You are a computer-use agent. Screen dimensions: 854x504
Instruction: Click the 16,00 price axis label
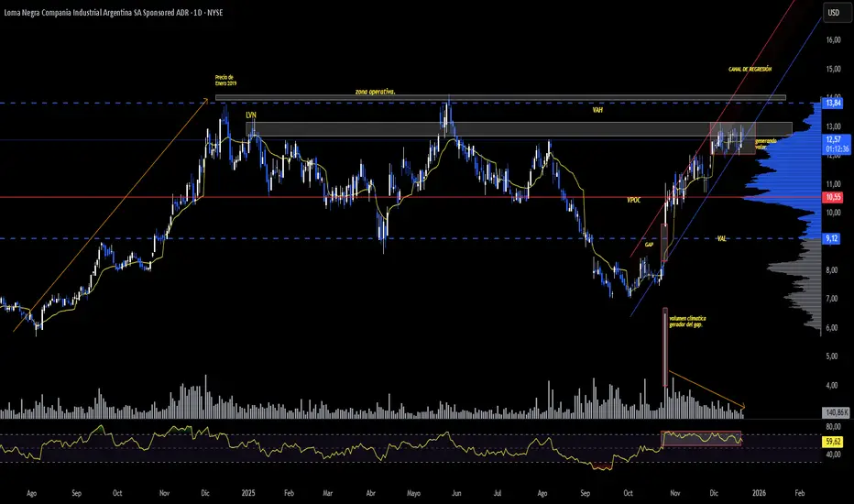[x=833, y=39]
